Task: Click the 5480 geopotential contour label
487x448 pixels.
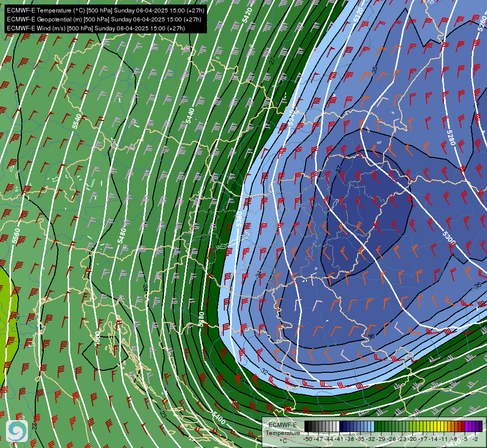Action: [x=122, y=235]
